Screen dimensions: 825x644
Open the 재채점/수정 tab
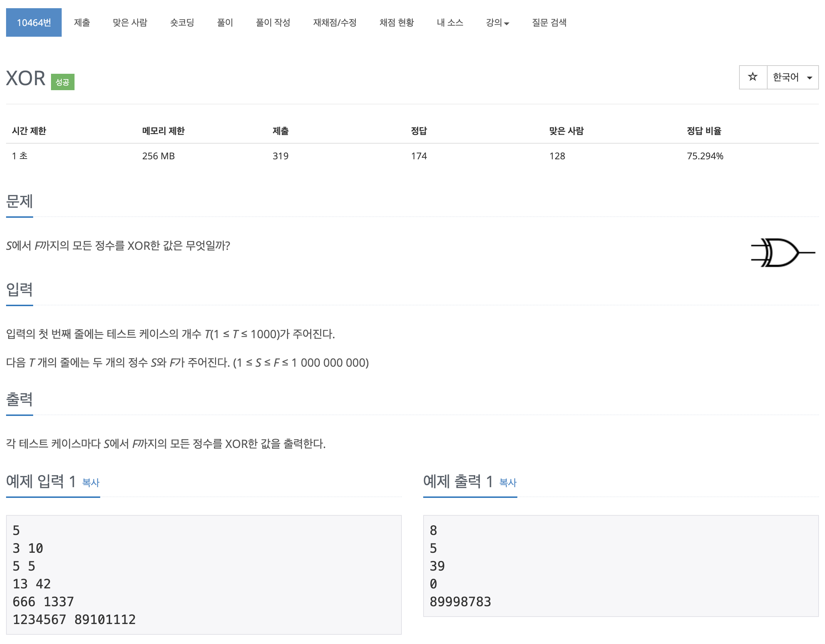[334, 23]
